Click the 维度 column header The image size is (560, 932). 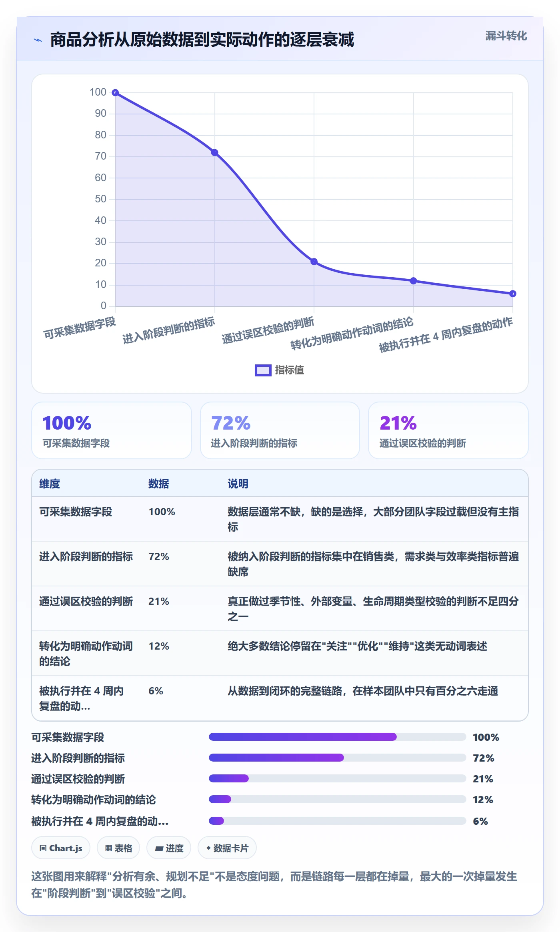click(50, 484)
